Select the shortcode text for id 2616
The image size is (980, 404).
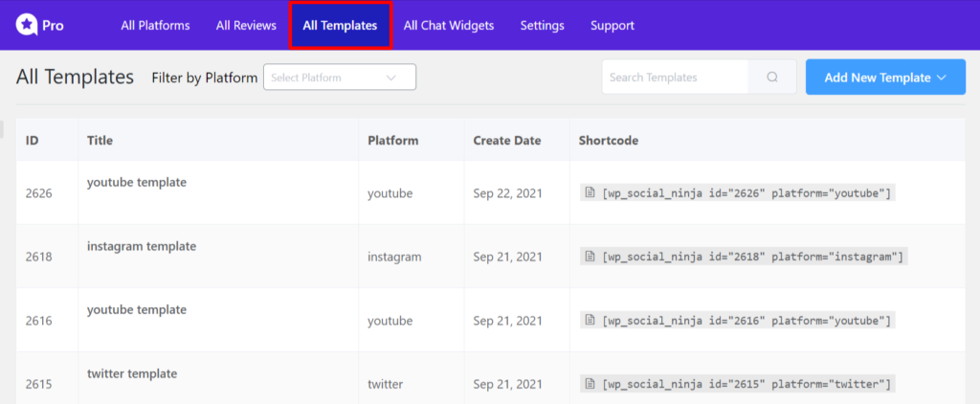[746, 320]
